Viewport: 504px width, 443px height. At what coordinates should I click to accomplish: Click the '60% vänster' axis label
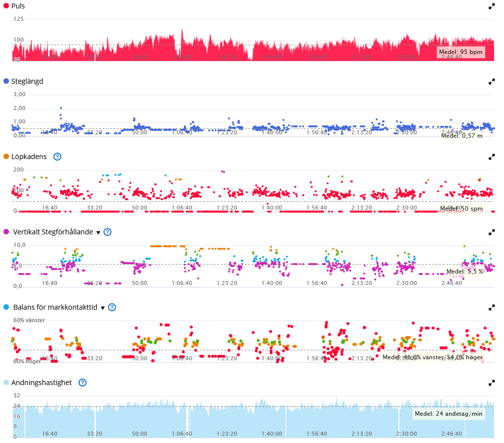[x=29, y=320]
